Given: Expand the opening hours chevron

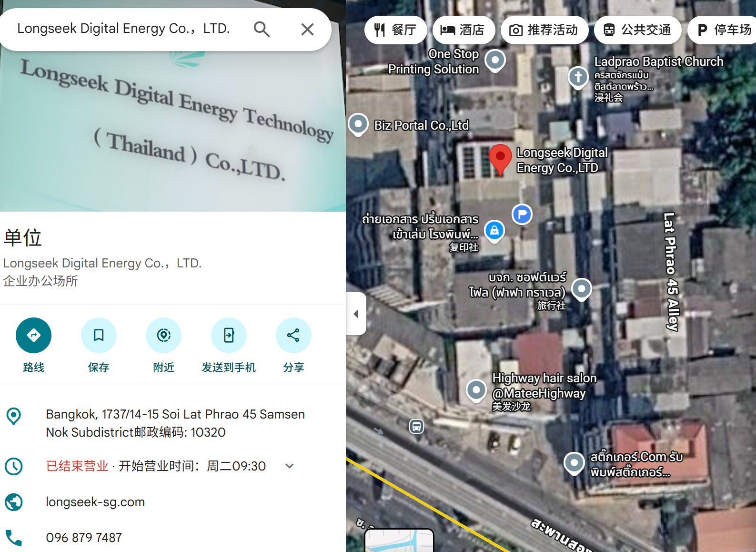Looking at the screenshot, I should (x=290, y=466).
